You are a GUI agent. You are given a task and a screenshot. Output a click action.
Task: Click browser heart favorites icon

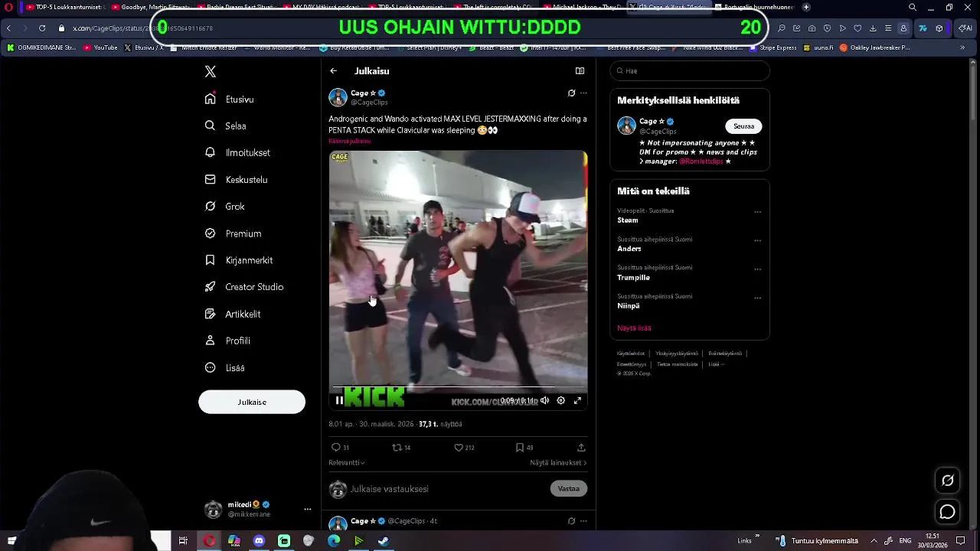[857, 28]
